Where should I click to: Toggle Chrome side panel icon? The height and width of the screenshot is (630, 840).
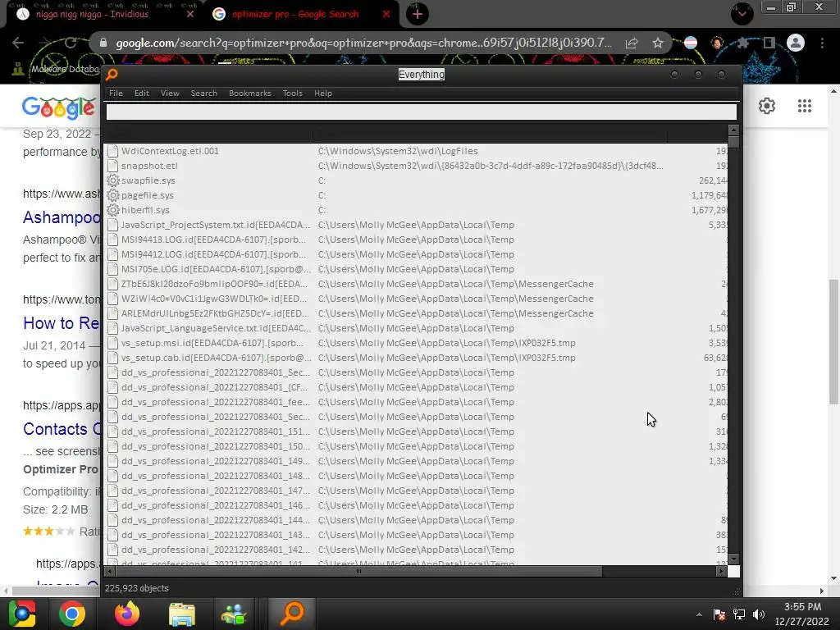click(x=769, y=43)
